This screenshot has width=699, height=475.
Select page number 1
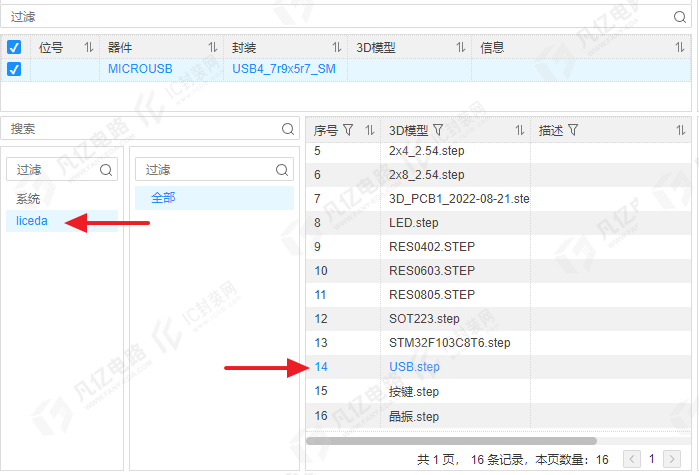pos(652,459)
